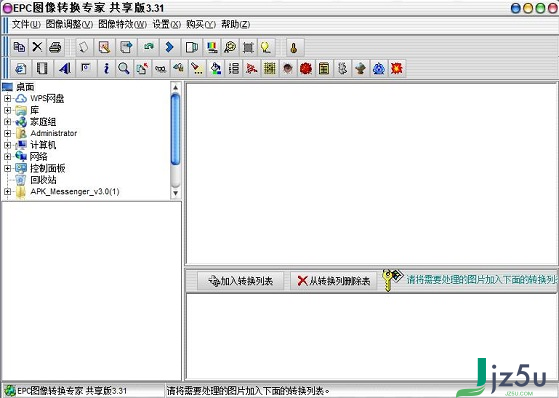Click the light bulb icon

click(x=266, y=47)
